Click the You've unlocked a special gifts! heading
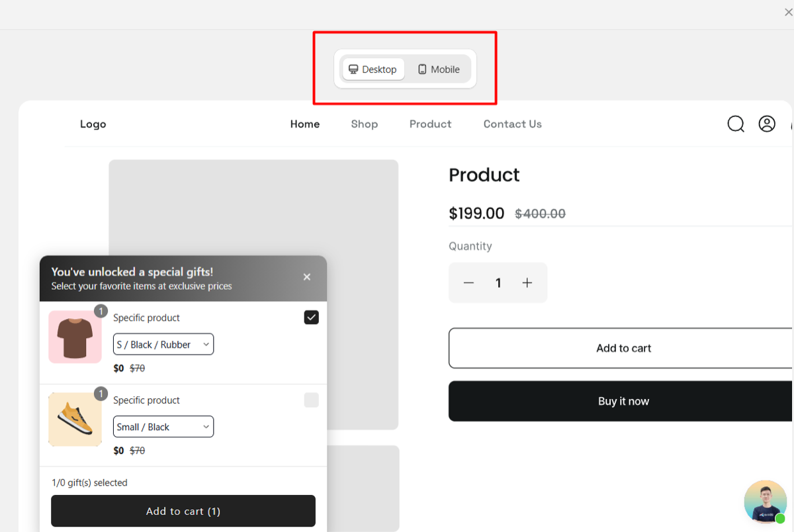The image size is (794, 532). click(132, 272)
